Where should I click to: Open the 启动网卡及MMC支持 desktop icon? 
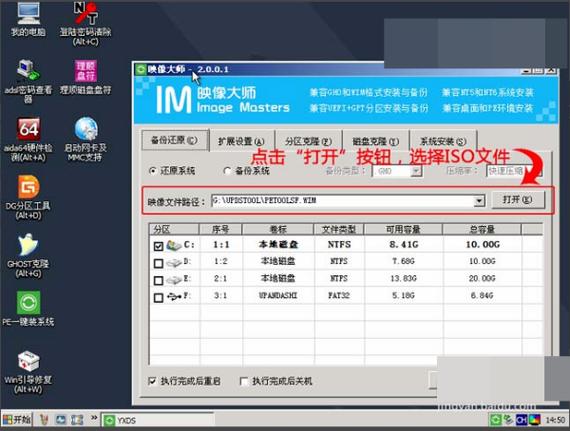tap(86, 139)
